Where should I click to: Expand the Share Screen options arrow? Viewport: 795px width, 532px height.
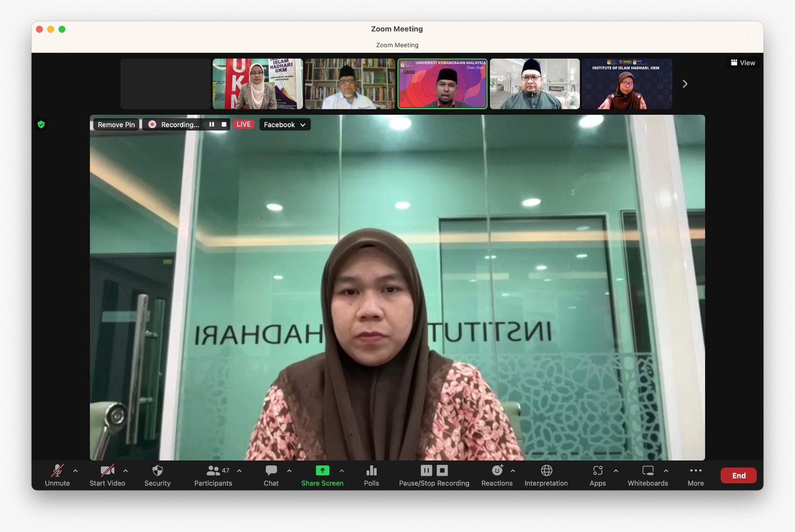(x=342, y=470)
